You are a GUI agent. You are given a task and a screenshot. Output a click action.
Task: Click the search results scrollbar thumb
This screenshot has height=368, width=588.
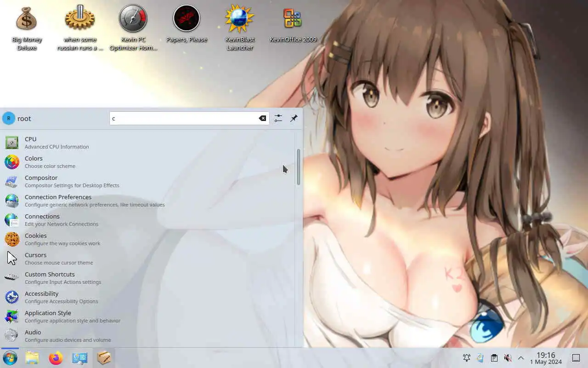click(x=298, y=167)
